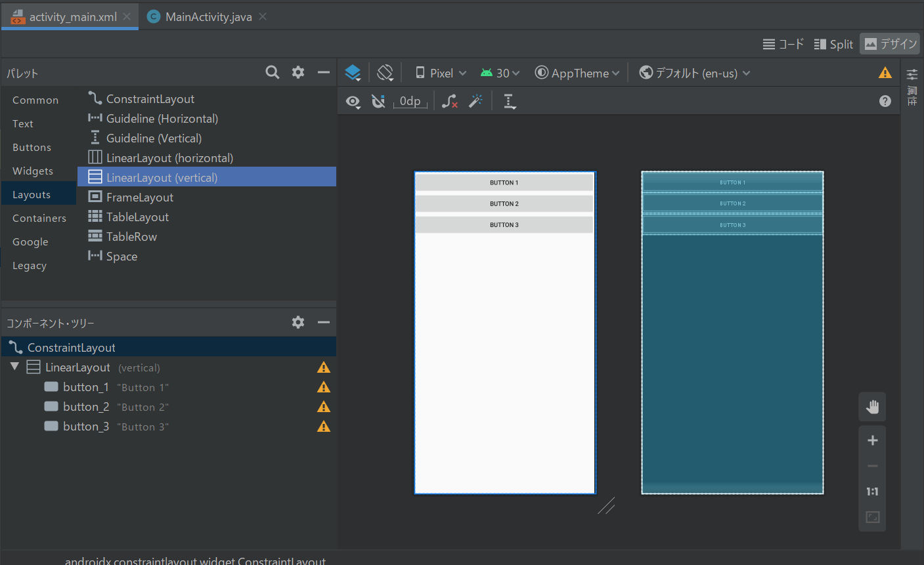Screen dimensions: 924x565
Task: Select the Pan hand tool
Action: click(872, 407)
